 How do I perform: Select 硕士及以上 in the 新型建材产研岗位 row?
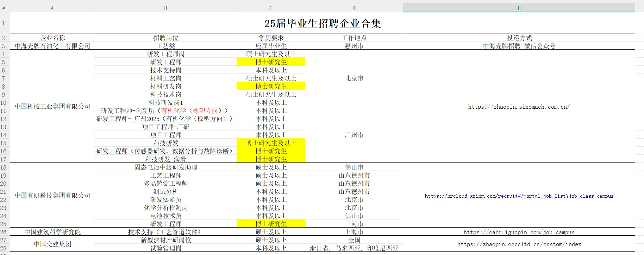click(271, 240)
